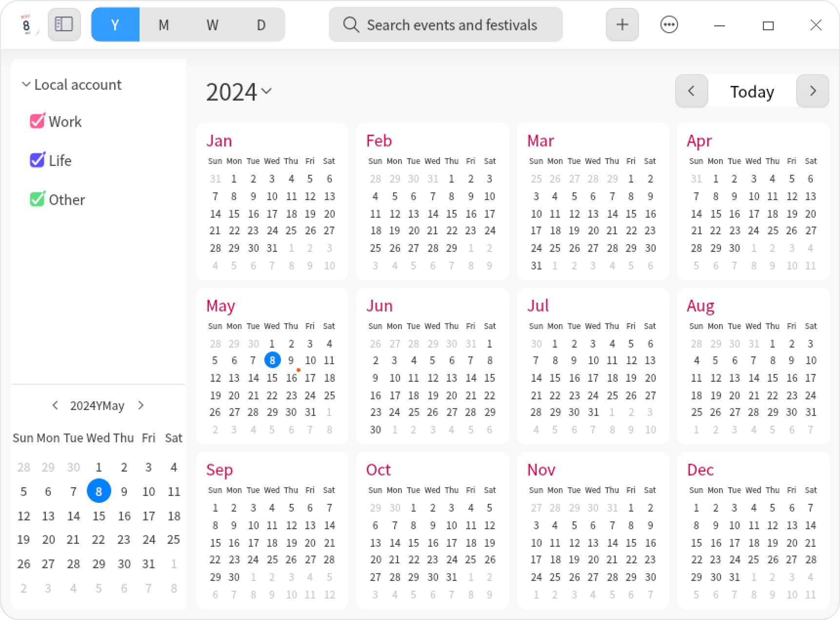840x620 pixels.
Task: Collapse the Local account section
Action: [26, 84]
